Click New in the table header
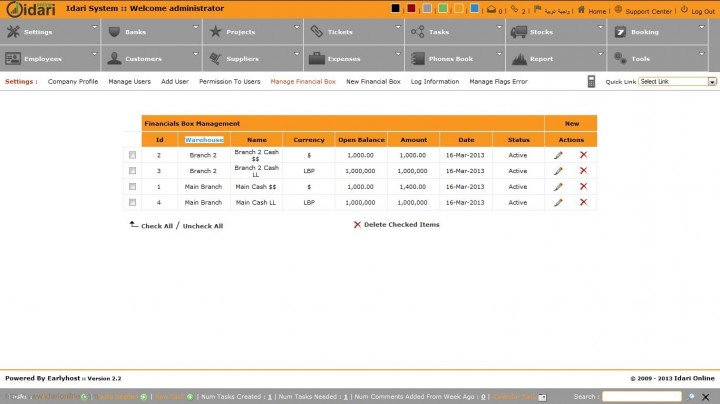 (572, 123)
